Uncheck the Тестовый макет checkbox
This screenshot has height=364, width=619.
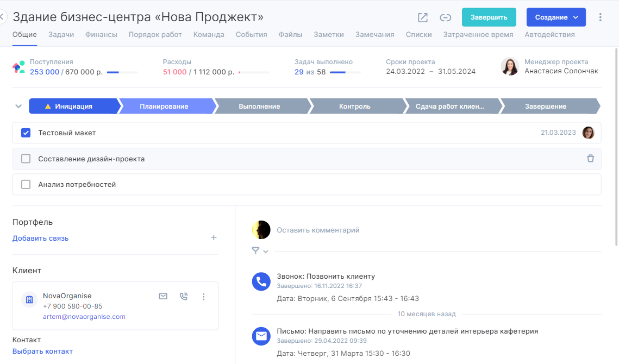(26, 133)
